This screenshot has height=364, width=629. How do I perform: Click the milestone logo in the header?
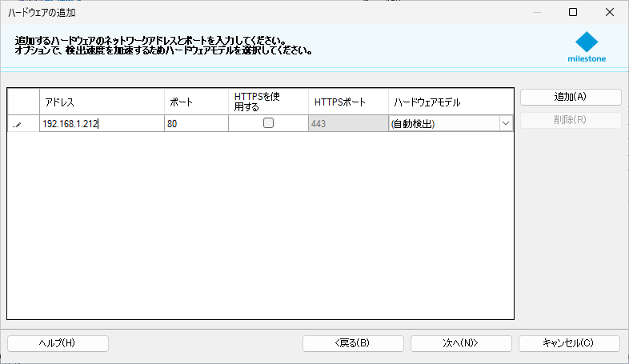click(x=587, y=46)
